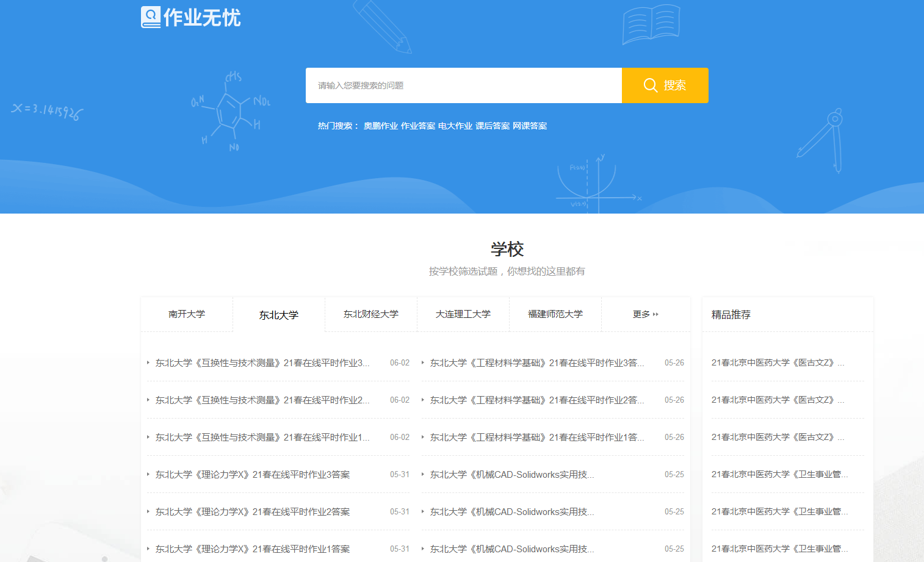This screenshot has height=562, width=924.
Task: Click the 网课答案 hot search link
Action: coord(530,126)
